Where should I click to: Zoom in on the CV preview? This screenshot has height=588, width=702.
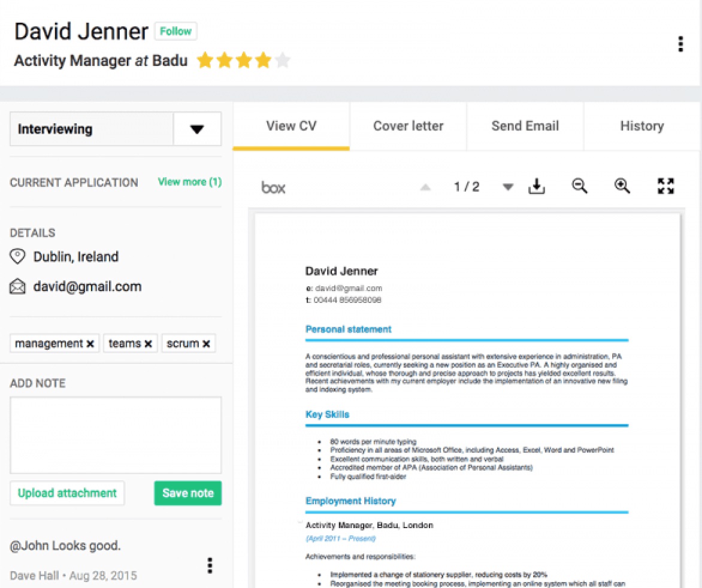(x=622, y=187)
